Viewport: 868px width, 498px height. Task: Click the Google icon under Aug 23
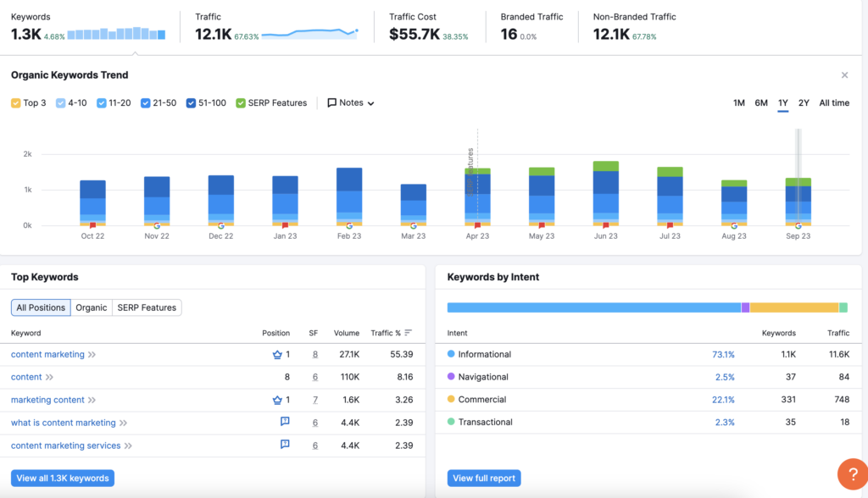point(734,226)
